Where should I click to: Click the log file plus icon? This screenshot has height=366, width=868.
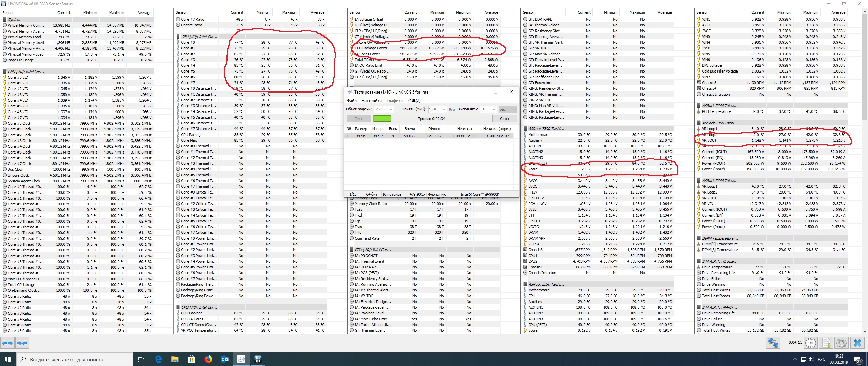pyautogui.click(x=826, y=343)
